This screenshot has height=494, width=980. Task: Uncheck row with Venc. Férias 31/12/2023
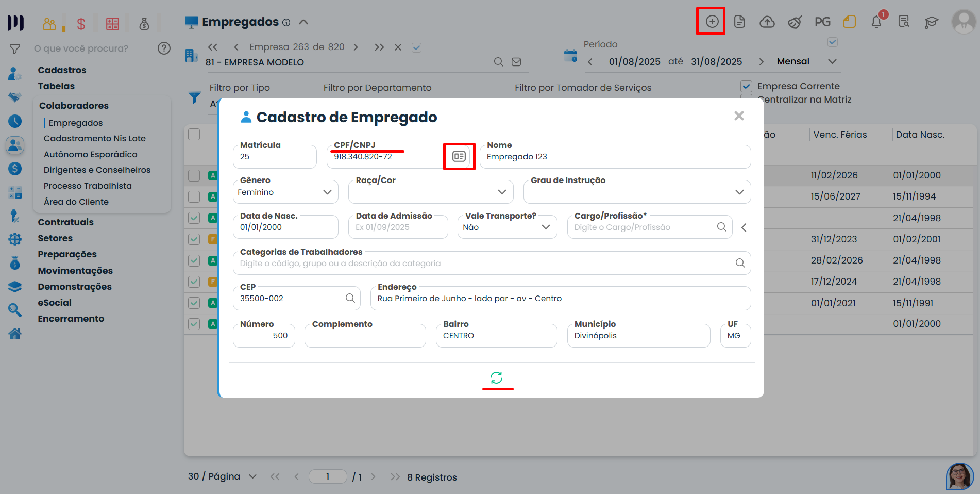194,239
